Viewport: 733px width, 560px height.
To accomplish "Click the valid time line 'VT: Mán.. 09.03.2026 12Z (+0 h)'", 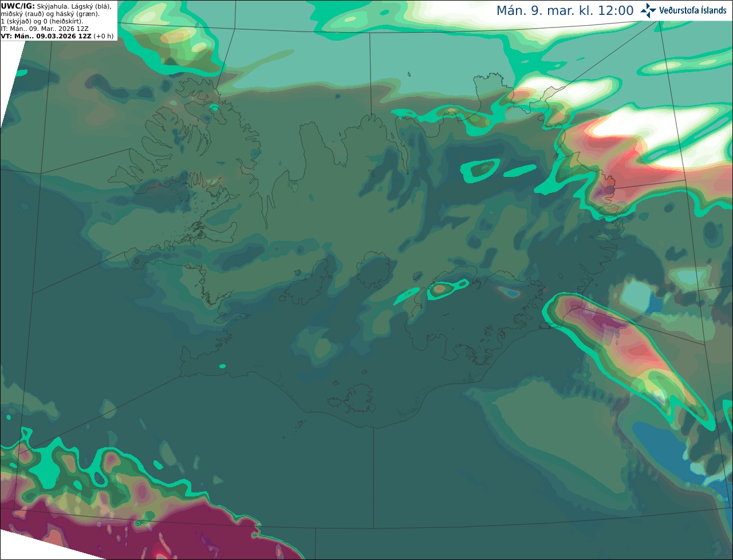I will [x=57, y=36].
